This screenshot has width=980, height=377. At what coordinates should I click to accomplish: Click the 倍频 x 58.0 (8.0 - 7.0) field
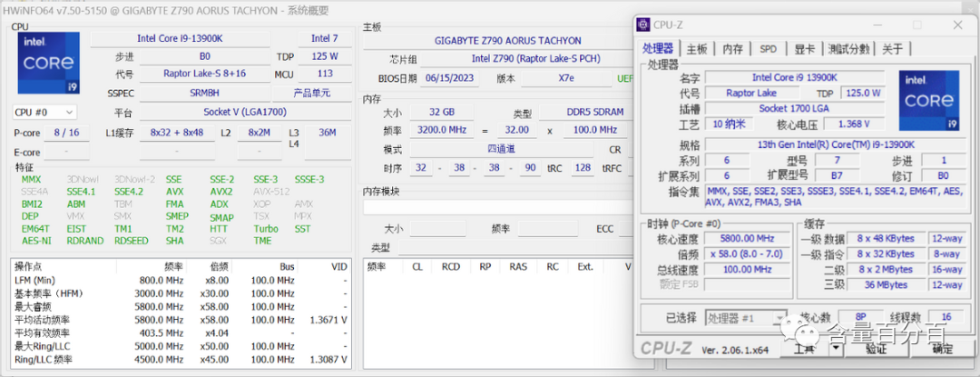tap(747, 253)
